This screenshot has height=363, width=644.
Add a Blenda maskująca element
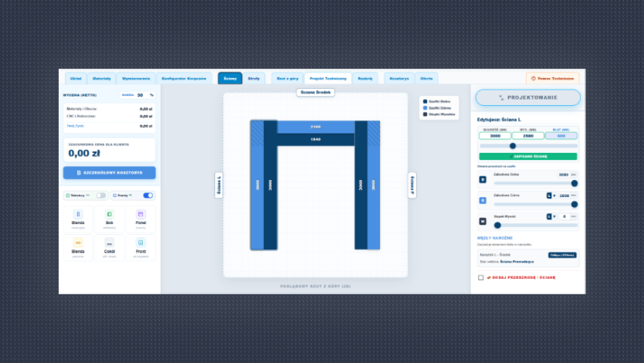78,219
